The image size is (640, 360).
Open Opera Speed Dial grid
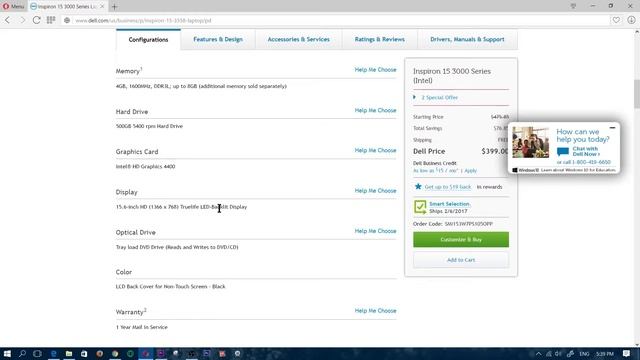[x=51, y=20]
